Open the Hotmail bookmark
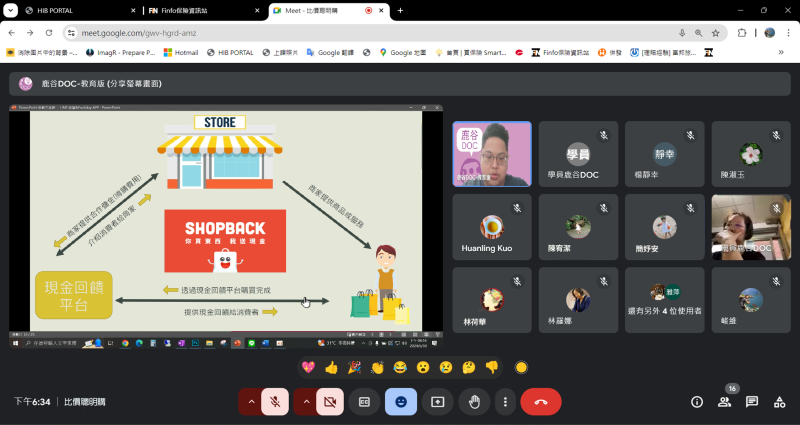Viewport: 800px width, 425px height. click(x=181, y=52)
